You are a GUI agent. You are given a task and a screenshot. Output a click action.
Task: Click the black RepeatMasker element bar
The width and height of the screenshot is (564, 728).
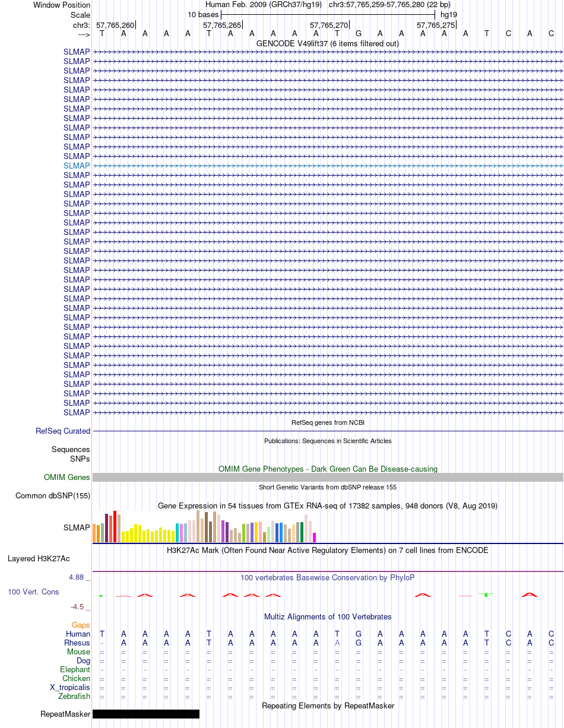point(146,714)
